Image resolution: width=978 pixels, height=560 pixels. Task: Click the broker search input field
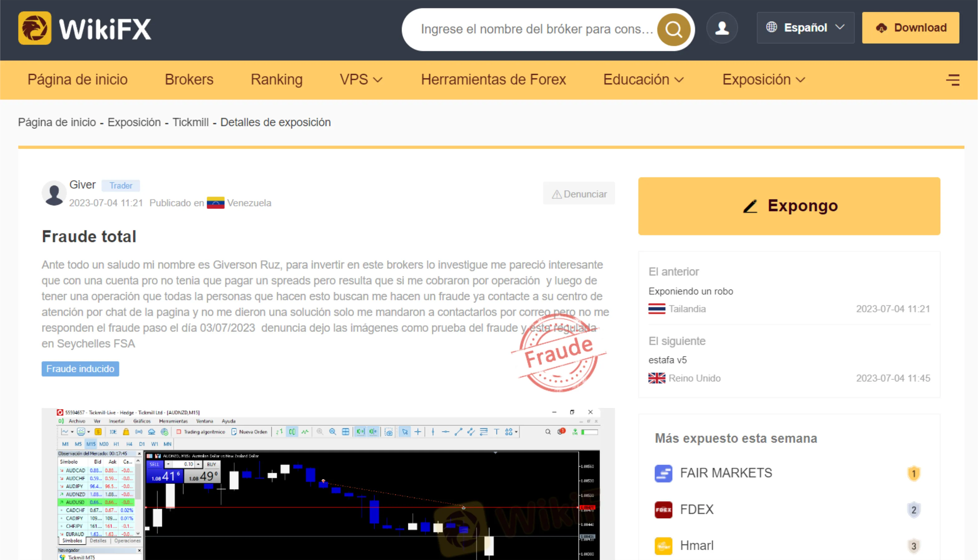tap(537, 29)
